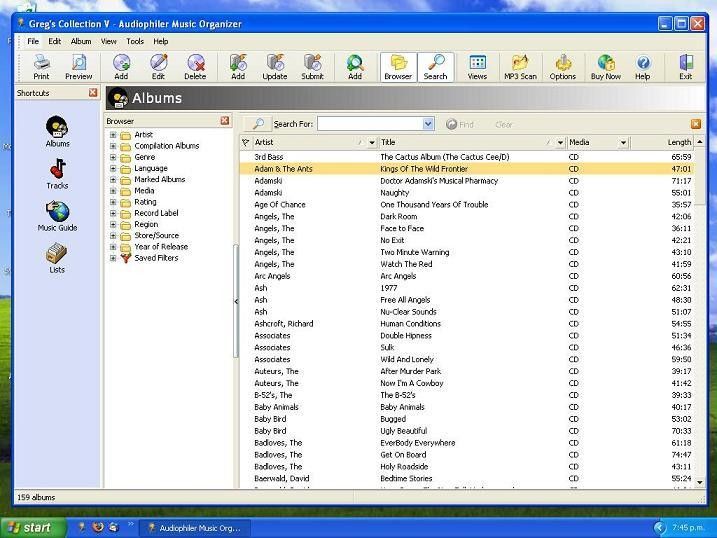
Task: Click the Buy Now globe icon
Action: tap(606, 67)
